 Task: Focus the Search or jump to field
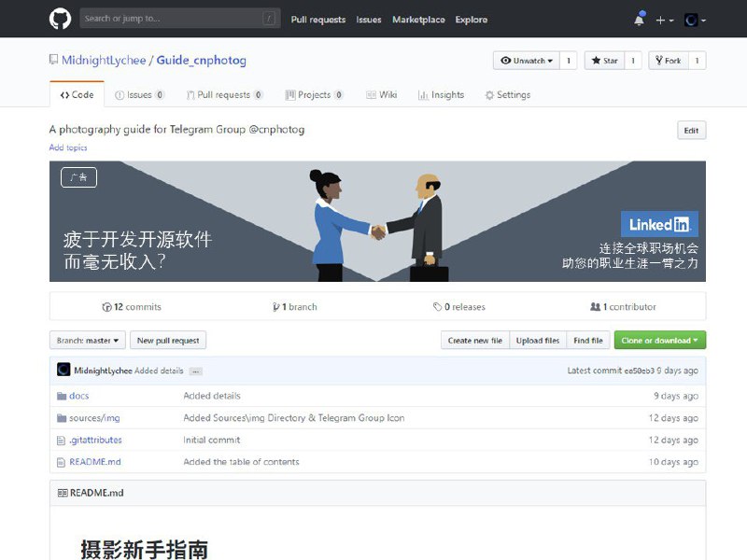(180, 19)
